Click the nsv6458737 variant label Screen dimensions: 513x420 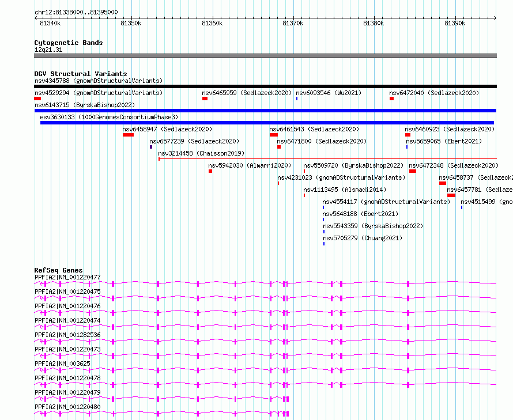(x=476, y=177)
